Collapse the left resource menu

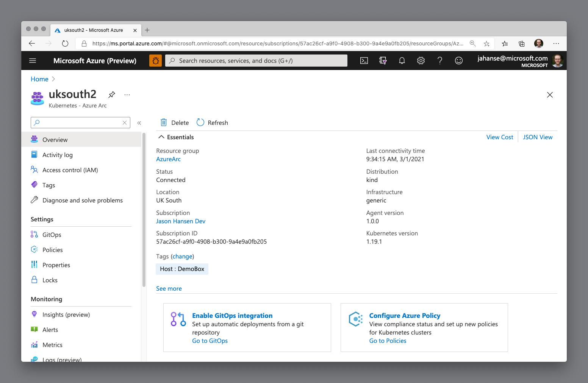tap(139, 123)
